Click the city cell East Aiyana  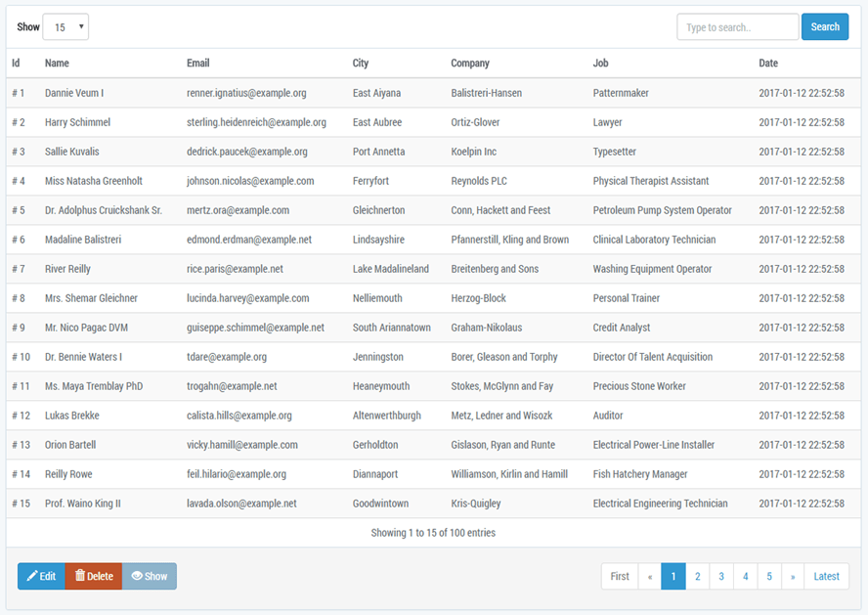[x=376, y=93]
